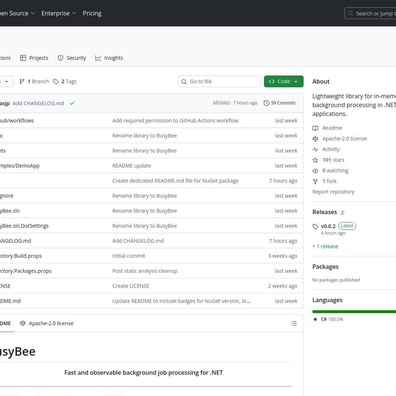Open commit 'Update README to include badges'
The image size is (396, 396).
[181, 301]
